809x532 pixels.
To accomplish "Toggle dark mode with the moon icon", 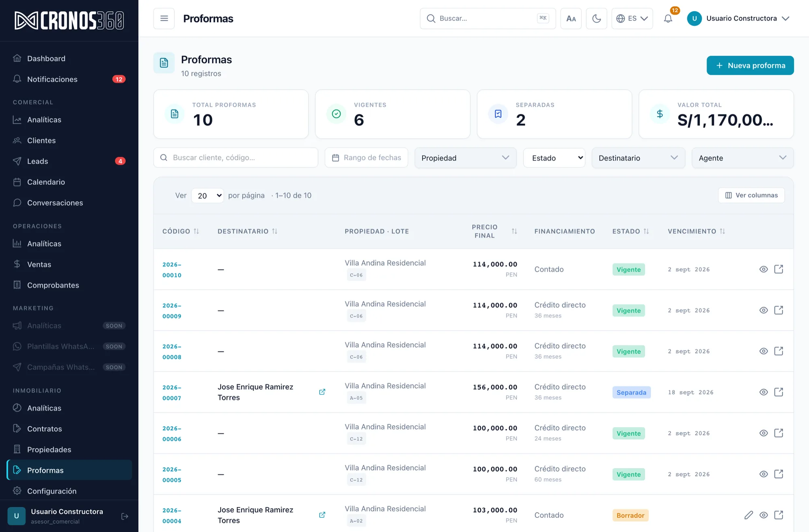I will (596, 19).
